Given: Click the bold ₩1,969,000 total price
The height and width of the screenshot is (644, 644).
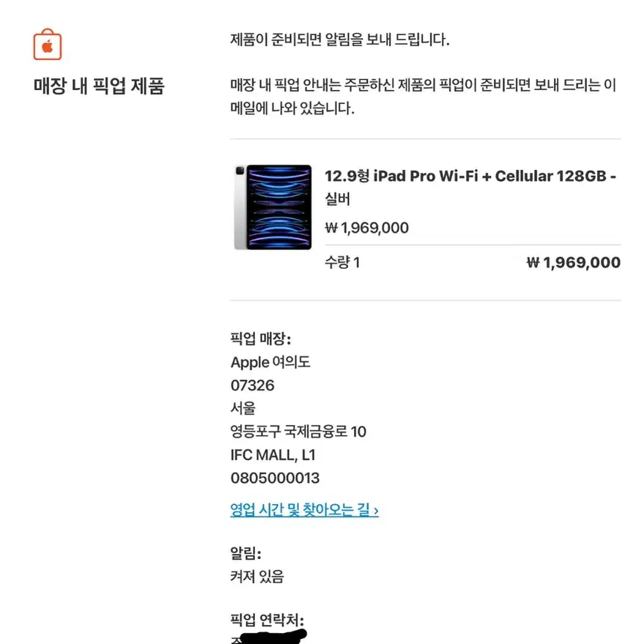Looking at the screenshot, I should (x=574, y=262).
